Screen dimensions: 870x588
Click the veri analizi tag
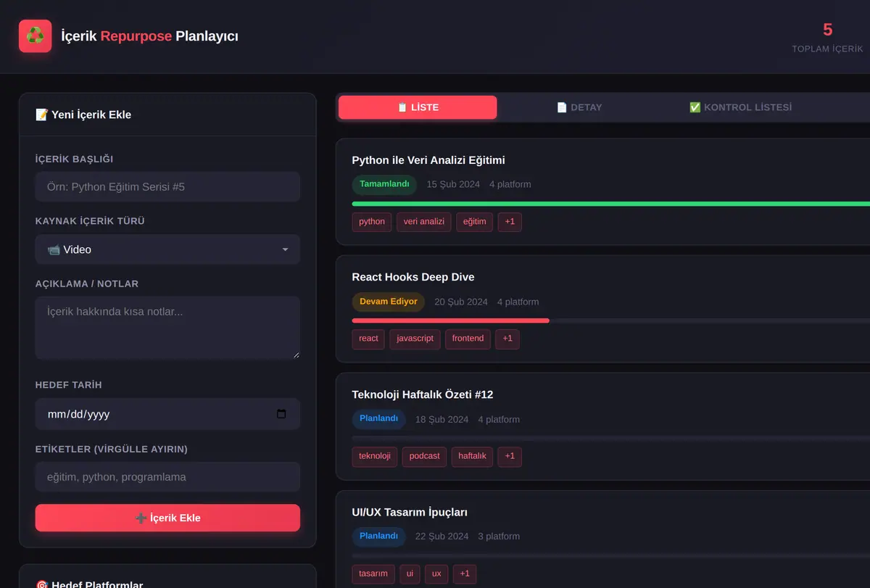coord(424,222)
